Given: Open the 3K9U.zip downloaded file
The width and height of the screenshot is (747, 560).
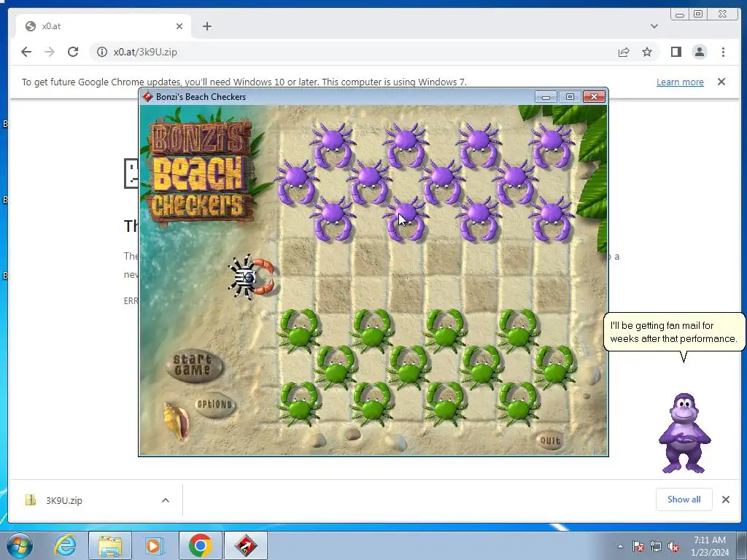Looking at the screenshot, I should (x=64, y=500).
